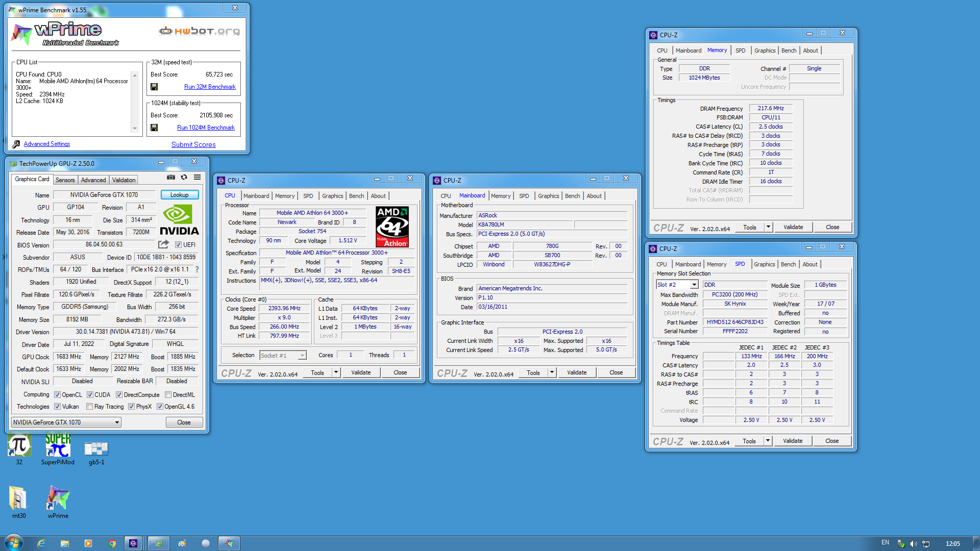Click the save icon beside Run 1024M Benchmark

154,128
